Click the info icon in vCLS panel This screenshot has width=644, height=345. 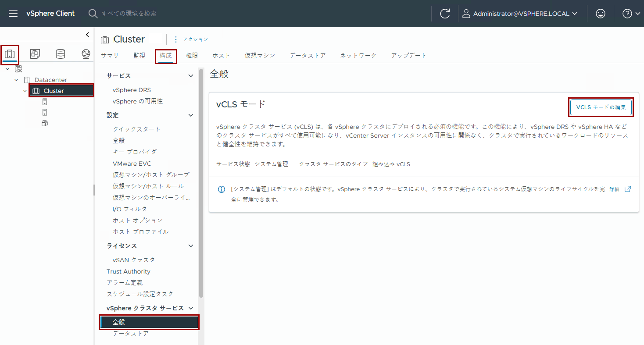pyautogui.click(x=222, y=189)
